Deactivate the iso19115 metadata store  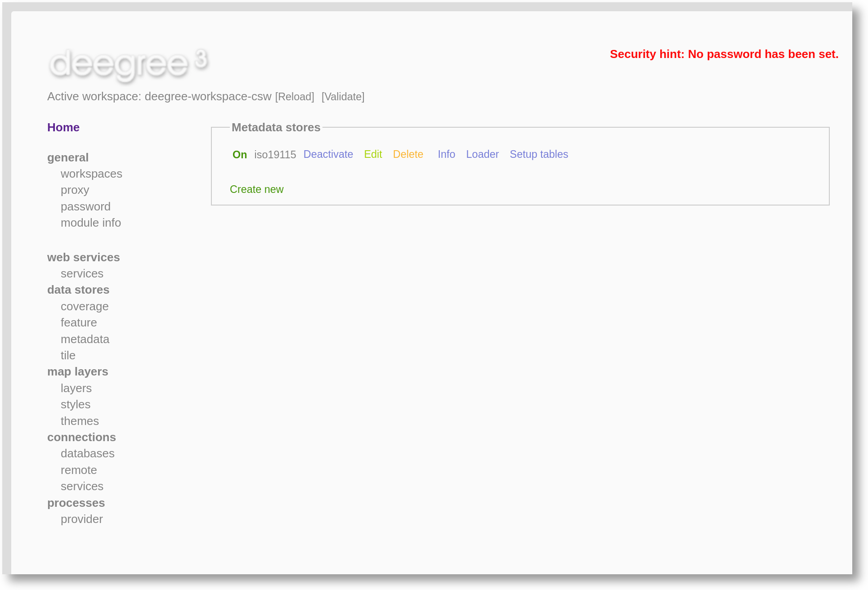[328, 154]
